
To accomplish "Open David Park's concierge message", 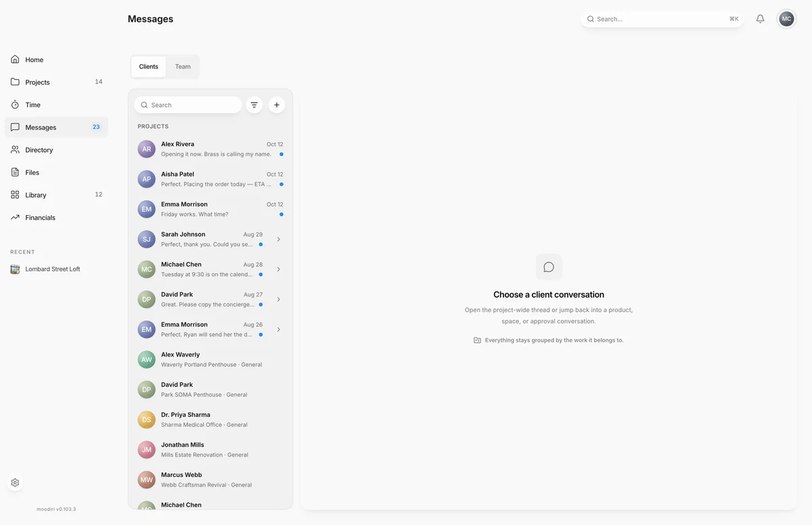I will [x=200, y=299].
